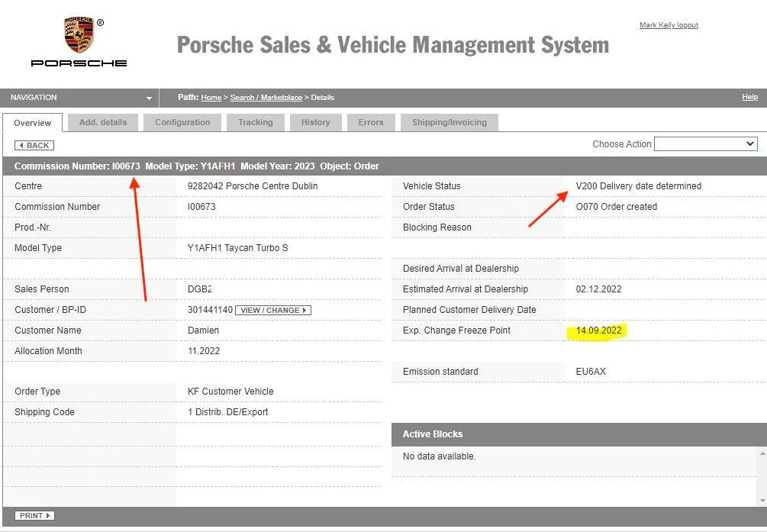This screenshot has height=532, width=767.
Task: Select commission number value I00673 in table
Action: 201,207
